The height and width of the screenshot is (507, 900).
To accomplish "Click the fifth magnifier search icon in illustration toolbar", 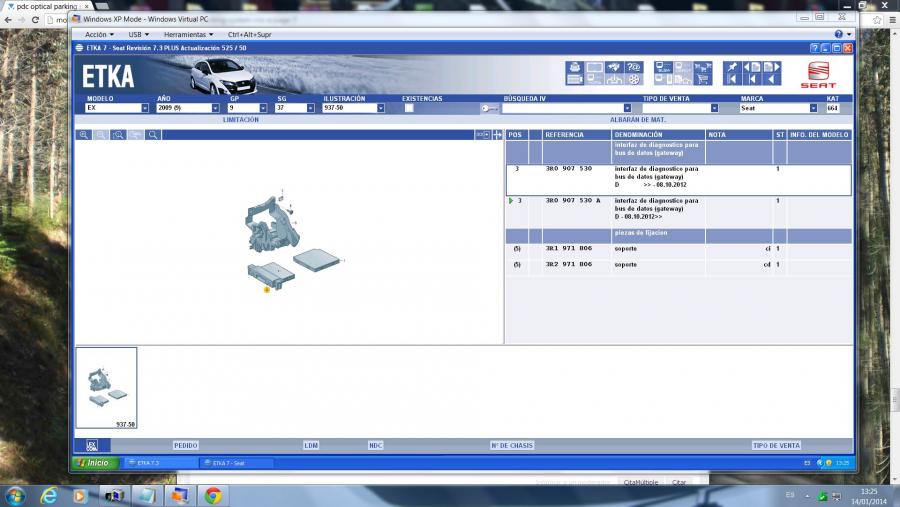I will 153,135.
